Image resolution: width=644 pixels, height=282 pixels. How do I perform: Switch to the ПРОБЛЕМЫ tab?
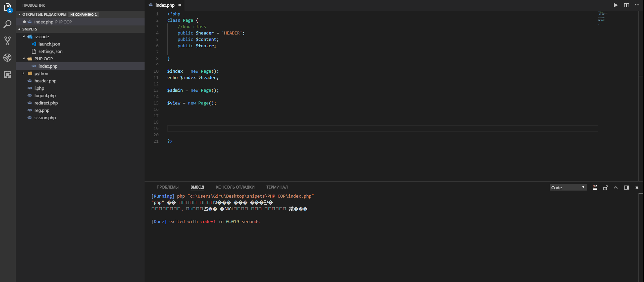click(x=167, y=187)
